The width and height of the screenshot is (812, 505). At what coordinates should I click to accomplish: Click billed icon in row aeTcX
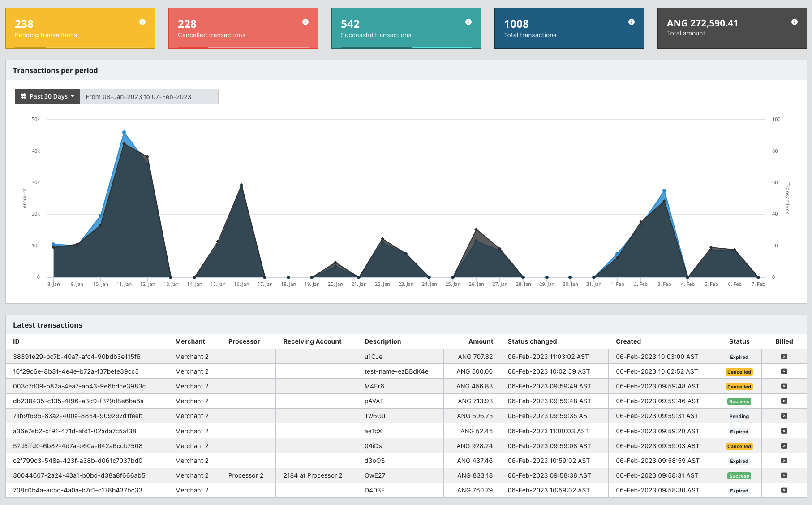(784, 431)
